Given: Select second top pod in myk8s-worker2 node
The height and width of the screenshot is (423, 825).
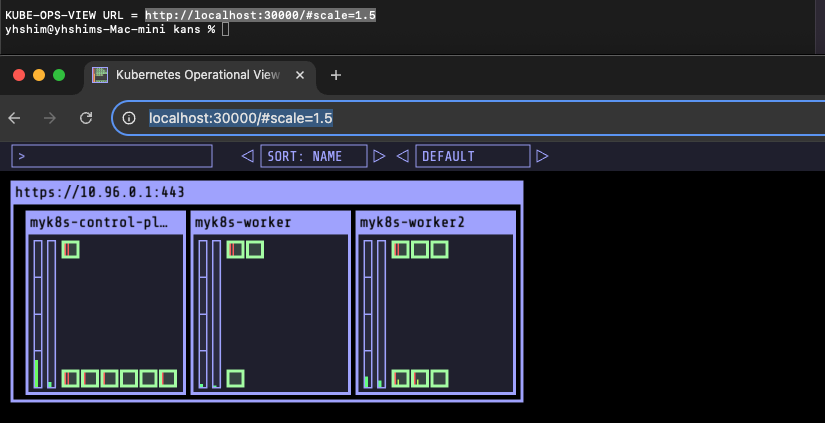Looking at the screenshot, I should (420, 249).
